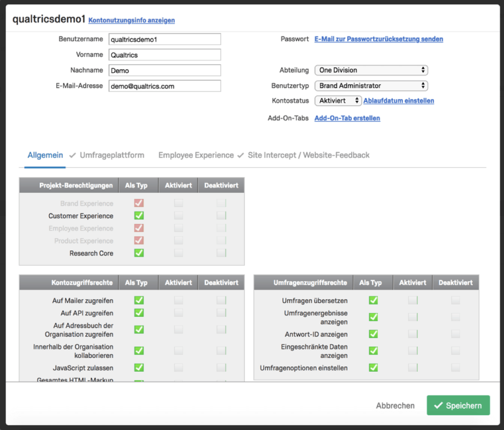Check 'Aktiviert' for Customer Experience

179,215
